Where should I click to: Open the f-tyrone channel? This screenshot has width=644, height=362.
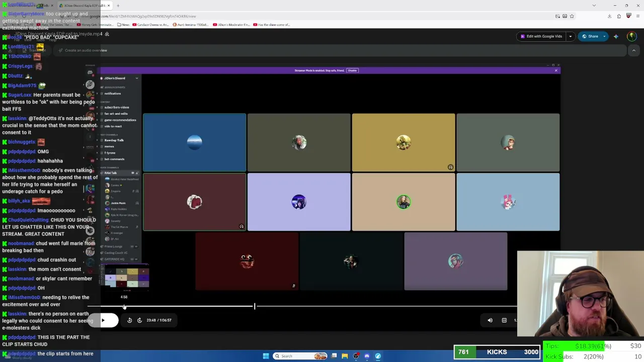[110, 153]
